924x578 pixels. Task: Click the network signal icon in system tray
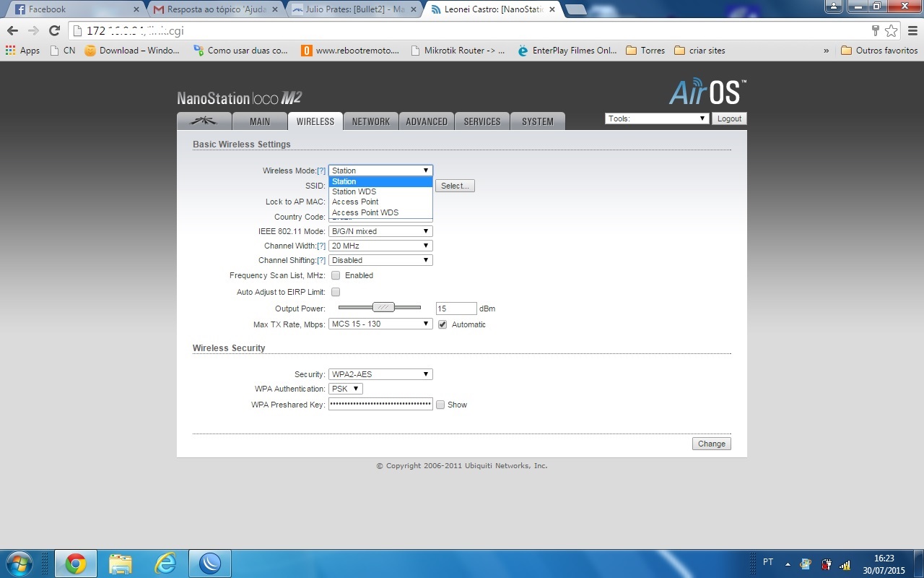coord(845,564)
